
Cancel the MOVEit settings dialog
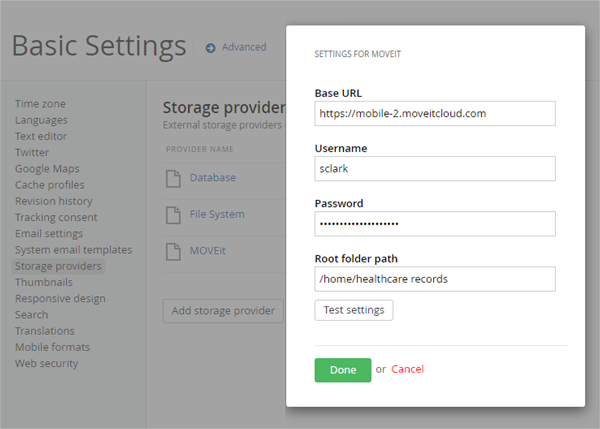point(407,369)
